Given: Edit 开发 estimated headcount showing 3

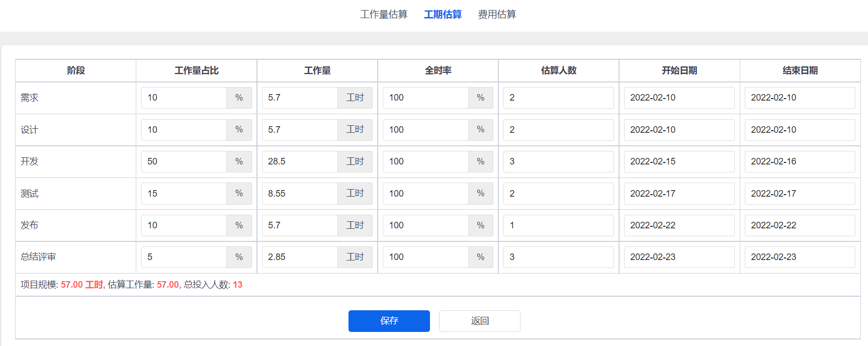Looking at the screenshot, I should (x=558, y=161).
